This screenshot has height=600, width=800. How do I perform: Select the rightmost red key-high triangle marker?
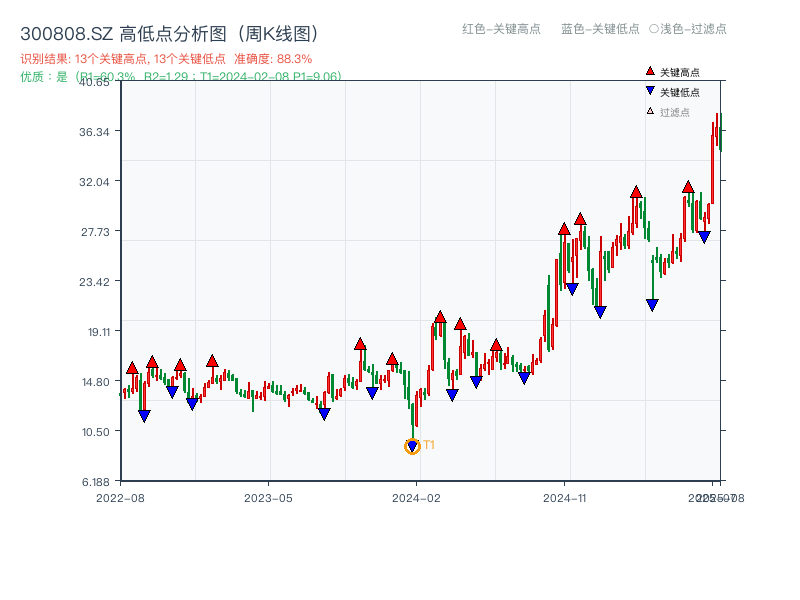click(688, 187)
